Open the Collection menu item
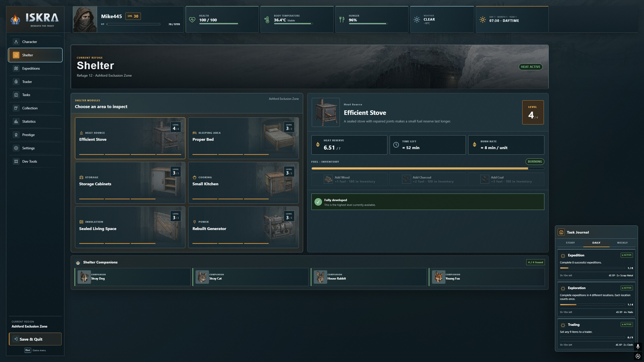The height and width of the screenshot is (362, 644). (x=35, y=108)
